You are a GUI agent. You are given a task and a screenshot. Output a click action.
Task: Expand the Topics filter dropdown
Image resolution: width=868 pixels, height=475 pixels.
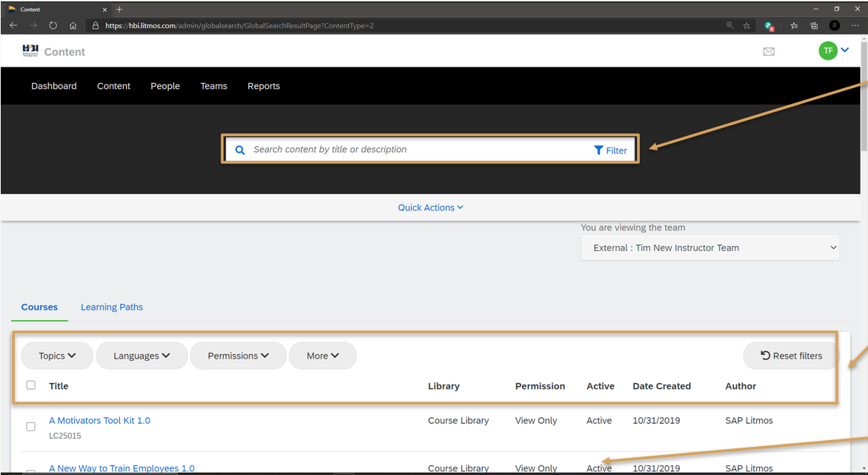coord(57,356)
